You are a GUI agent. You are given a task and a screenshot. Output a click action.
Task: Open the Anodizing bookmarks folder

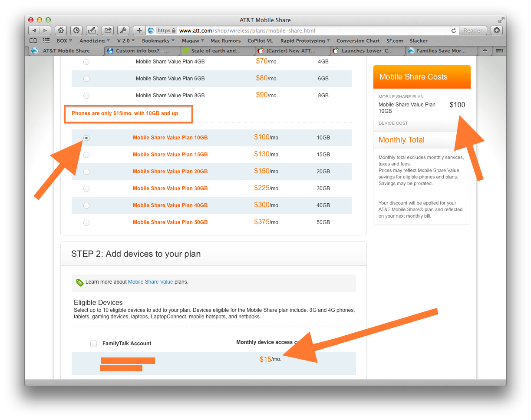[x=95, y=41]
